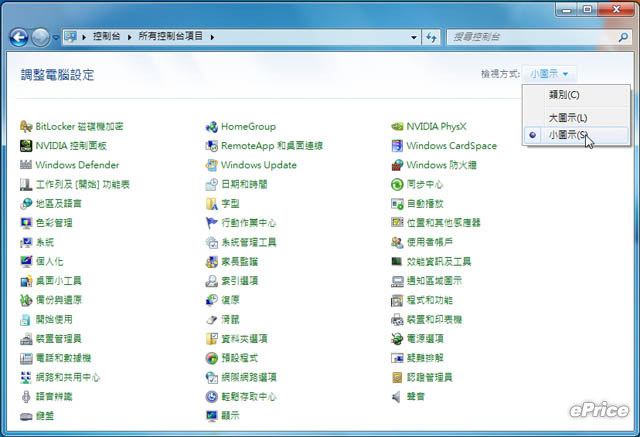
Task: Open the 語音辨識 microphone icon
Action: [26, 397]
